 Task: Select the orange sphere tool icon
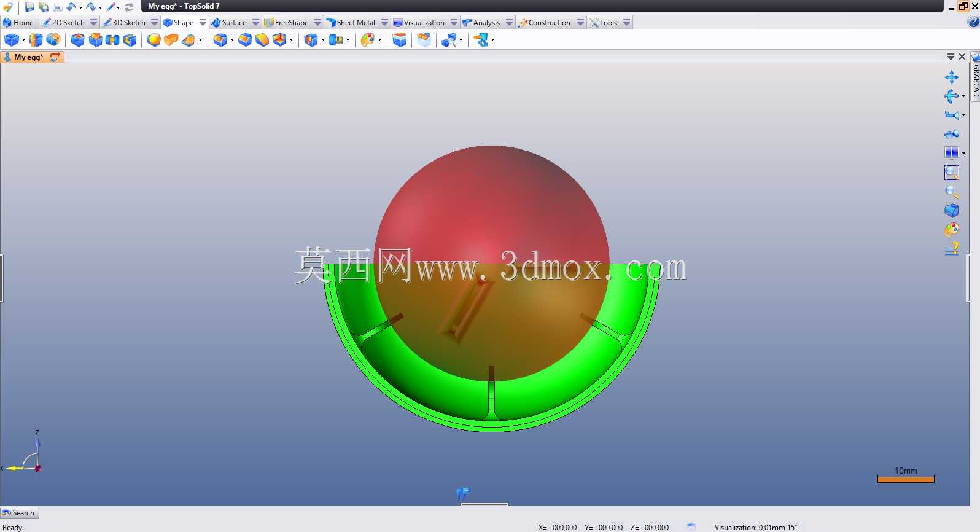[154, 41]
